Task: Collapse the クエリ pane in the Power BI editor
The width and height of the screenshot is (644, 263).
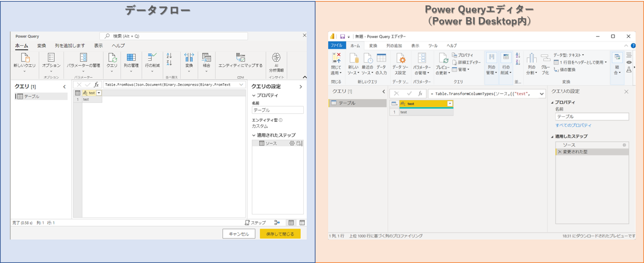Action: click(x=383, y=92)
